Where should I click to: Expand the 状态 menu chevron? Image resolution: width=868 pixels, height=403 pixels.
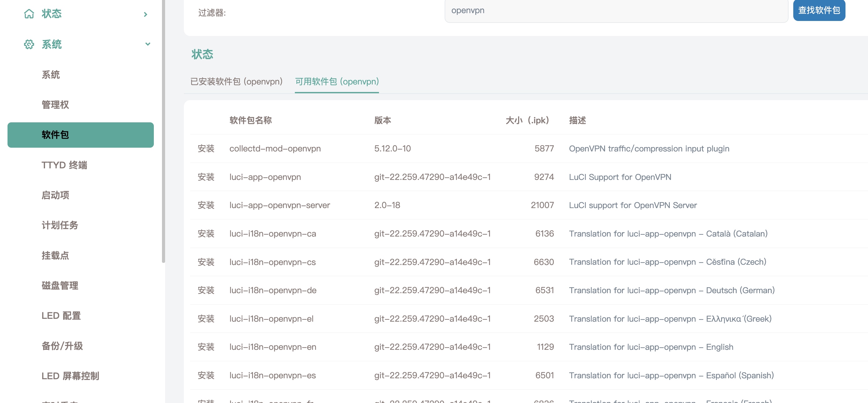click(x=146, y=14)
